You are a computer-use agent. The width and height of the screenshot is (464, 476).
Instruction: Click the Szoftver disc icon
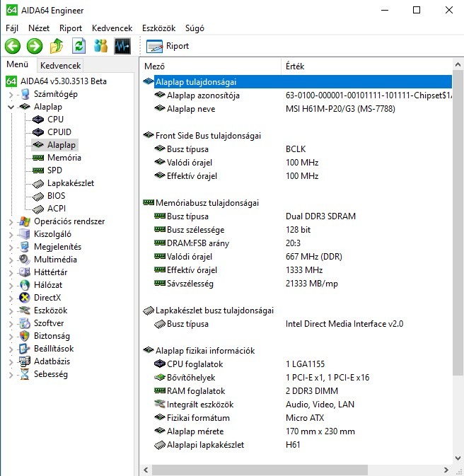pos(25,323)
